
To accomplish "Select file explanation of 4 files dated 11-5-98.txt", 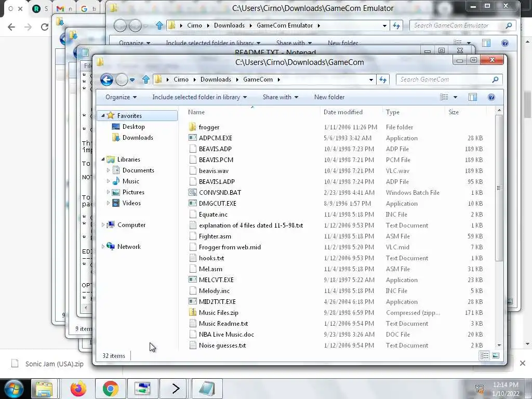I will tap(251, 225).
